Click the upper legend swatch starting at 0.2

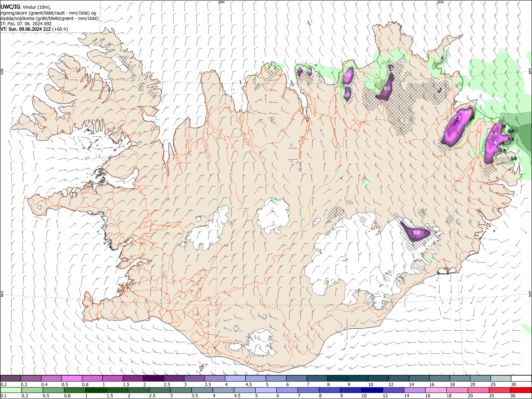click(10, 379)
